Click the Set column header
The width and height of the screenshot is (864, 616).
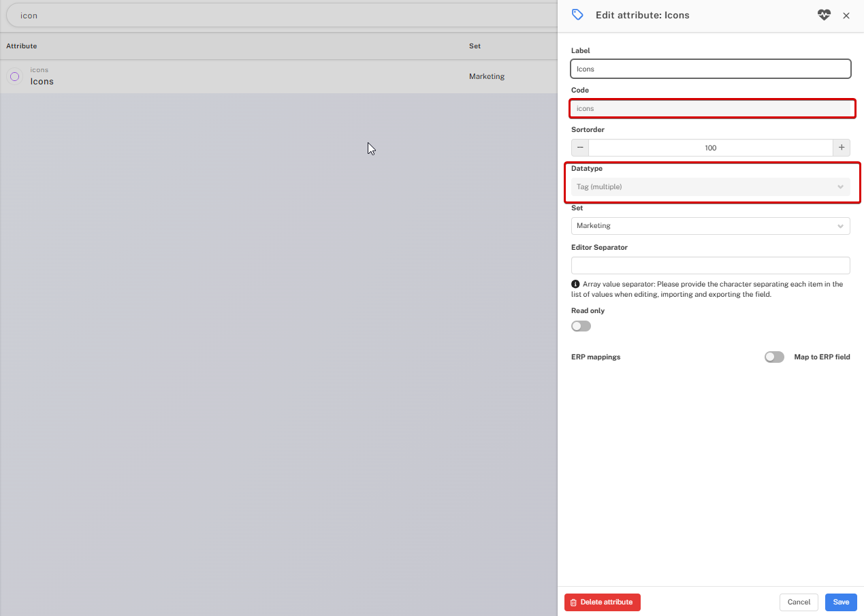click(475, 46)
